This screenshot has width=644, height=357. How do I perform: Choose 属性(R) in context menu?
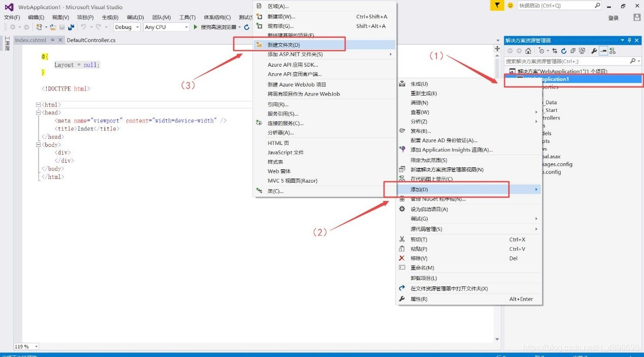point(469,299)
